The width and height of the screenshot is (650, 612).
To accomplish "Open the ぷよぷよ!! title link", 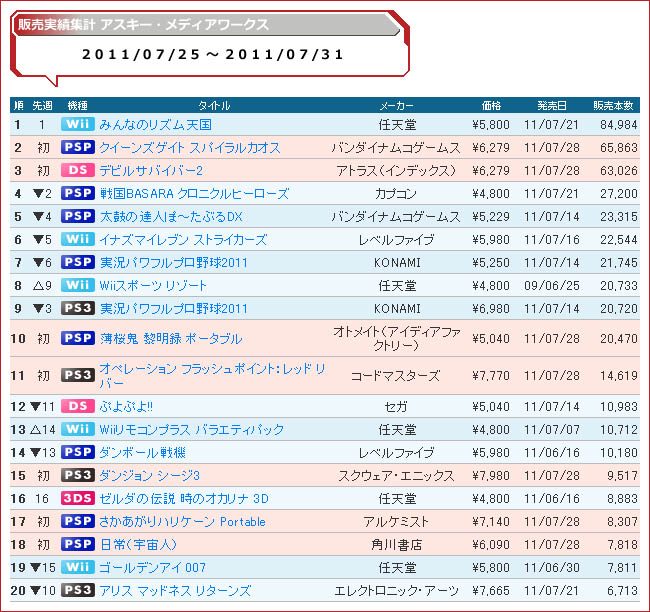I will 126,406.
